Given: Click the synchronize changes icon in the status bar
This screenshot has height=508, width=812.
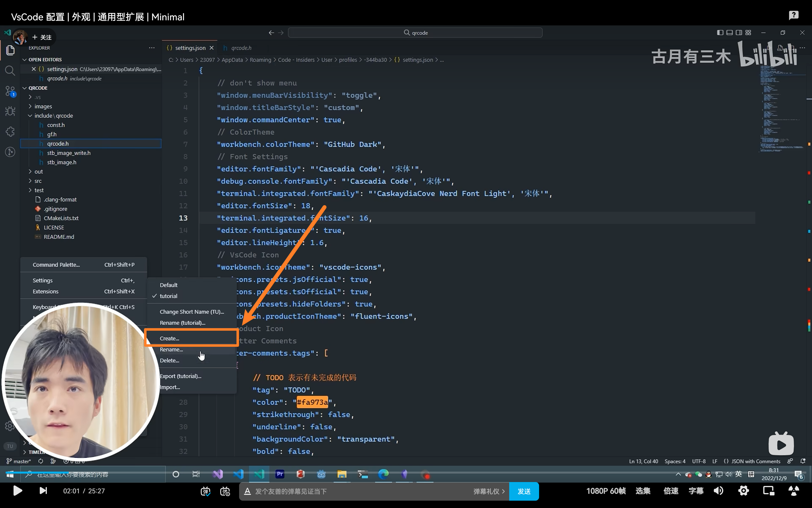Looking at the screenshot, I should (x=41, y=461).
